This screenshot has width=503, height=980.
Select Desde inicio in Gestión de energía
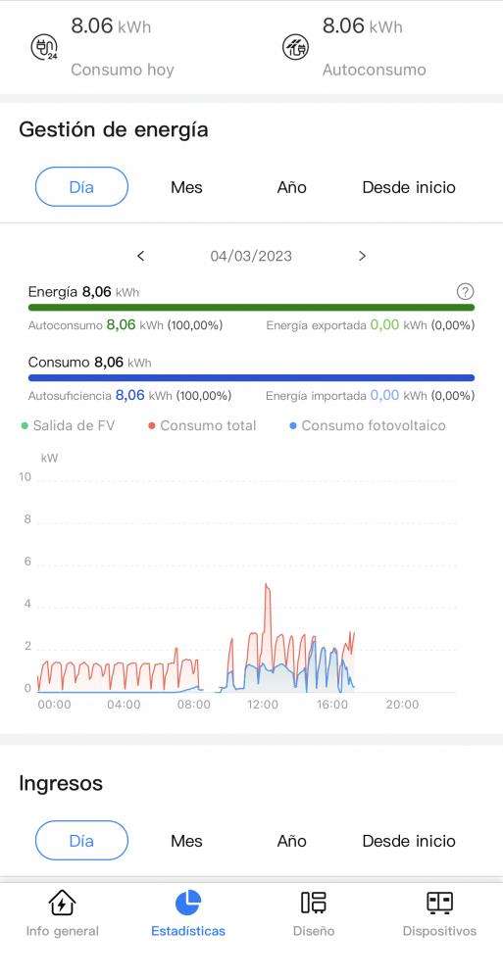click(409, 187)
